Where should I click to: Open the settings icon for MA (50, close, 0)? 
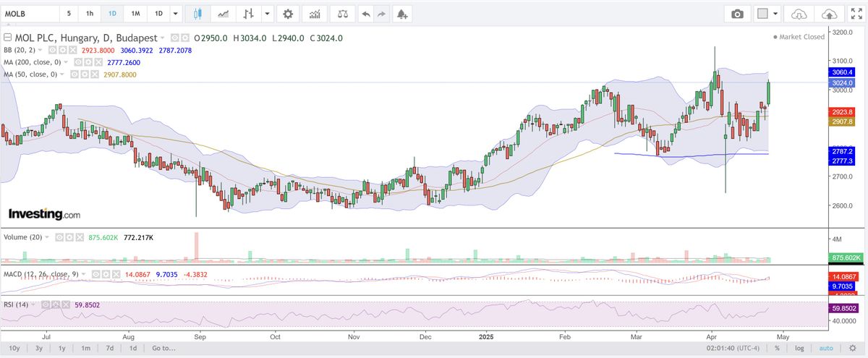[84, 74]
